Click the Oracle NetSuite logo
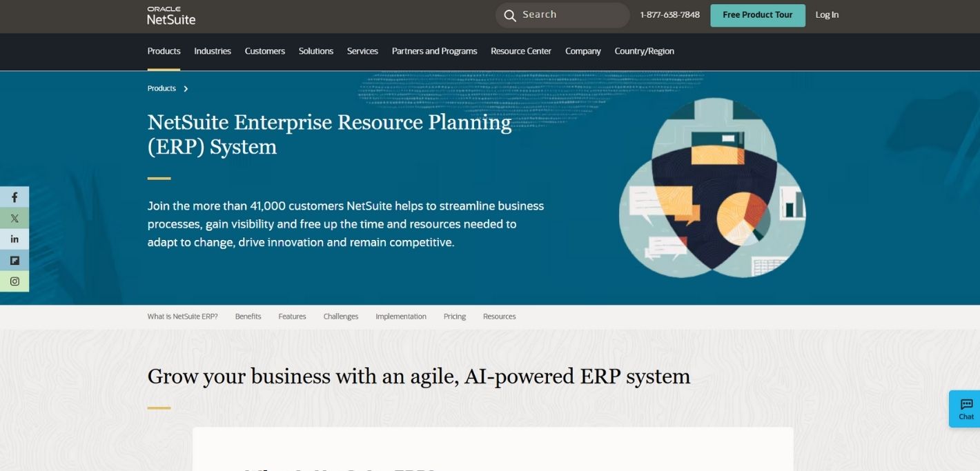The width and height of the screenshot is (980, 471). click(170, 15)
